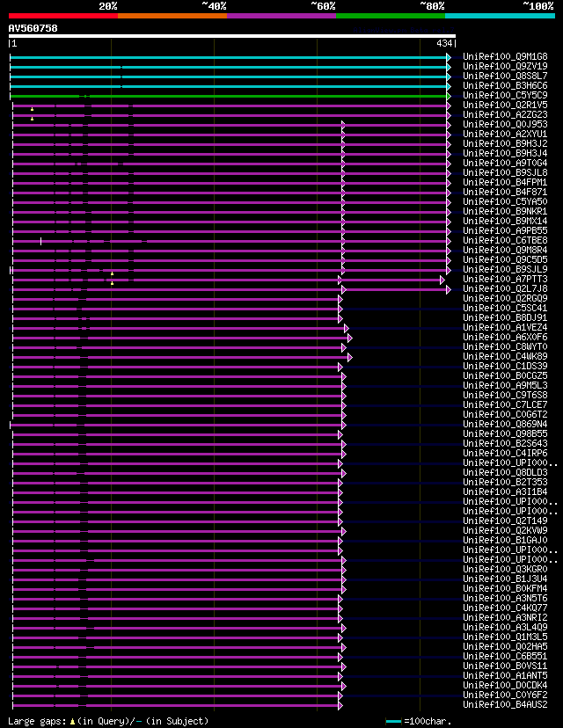Image resolution: width=563 pixels, height=728 pixels.
Task: Click UniRef100_C1DS39 label
Action: 505,367
